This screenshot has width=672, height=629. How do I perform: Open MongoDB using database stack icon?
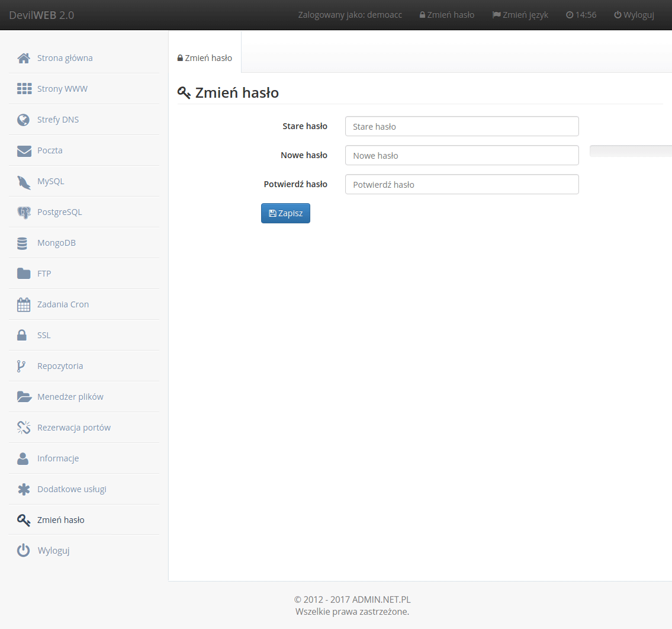[22, 243]
